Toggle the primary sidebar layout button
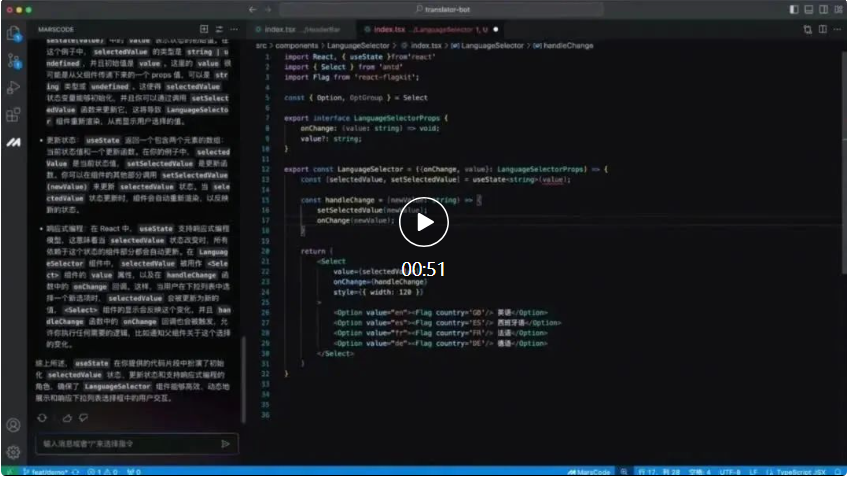Image resolution: width=847 pixels, height=477 pixels. [x=793, y=9]
